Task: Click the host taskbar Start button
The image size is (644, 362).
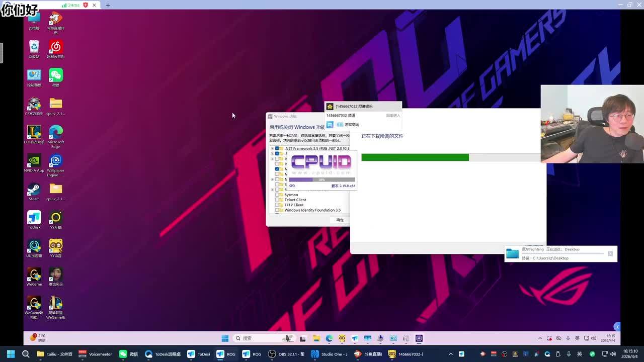Action: coord(11,354)
